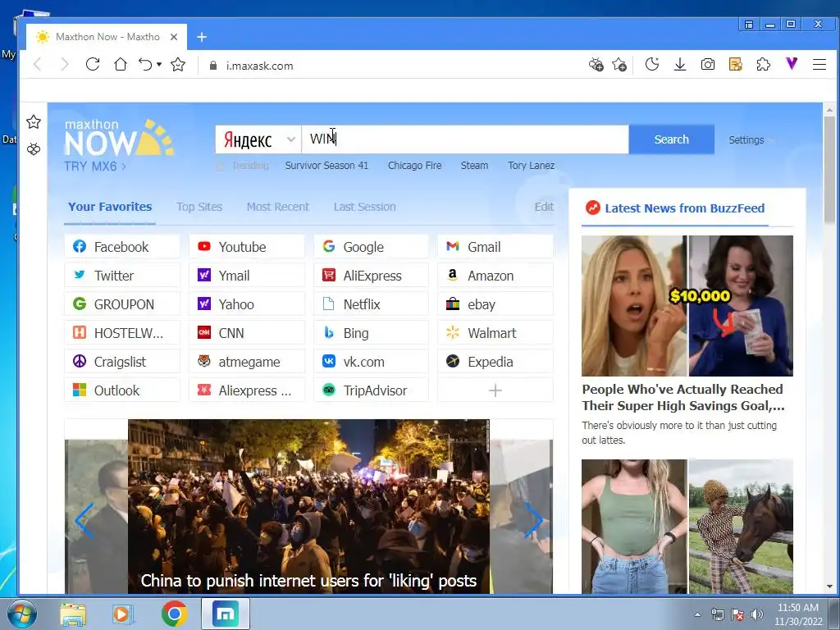Click the Latest News from BuzzFeed header
The height and width of the screenshot is (630, 840).
[x=684, y=208]
